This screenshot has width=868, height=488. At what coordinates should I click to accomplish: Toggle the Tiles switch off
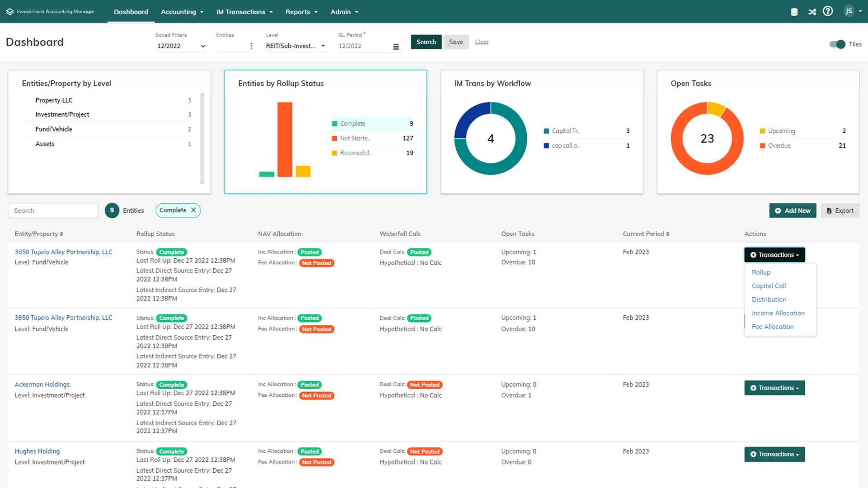click(x=837, y=44)
